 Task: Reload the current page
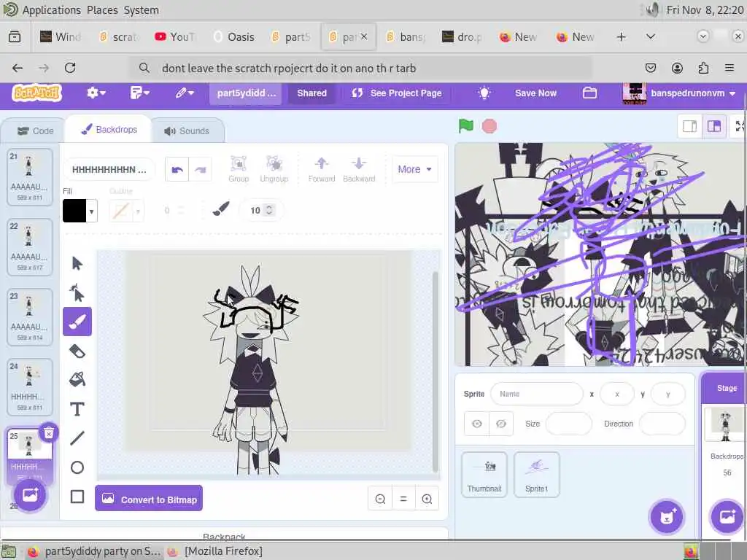pos(70,68)
